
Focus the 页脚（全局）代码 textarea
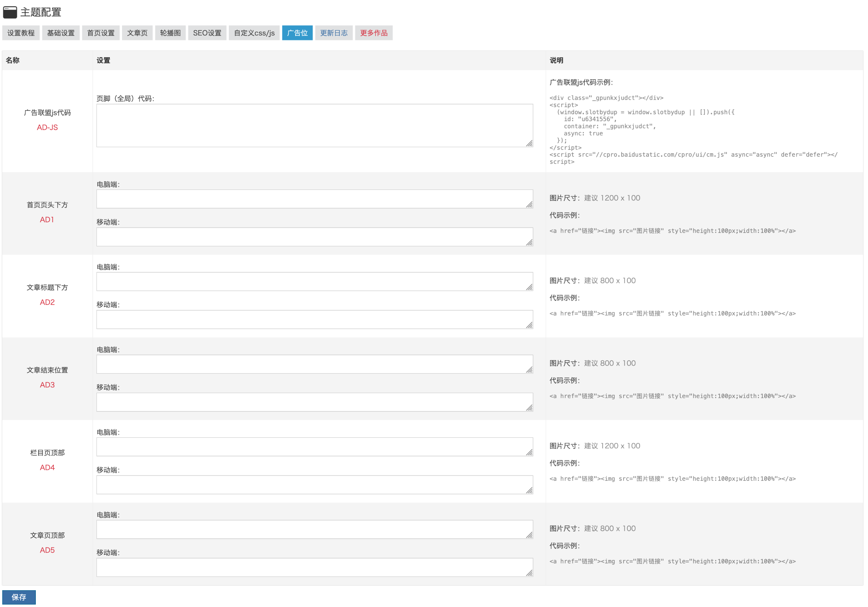point(314,125)
